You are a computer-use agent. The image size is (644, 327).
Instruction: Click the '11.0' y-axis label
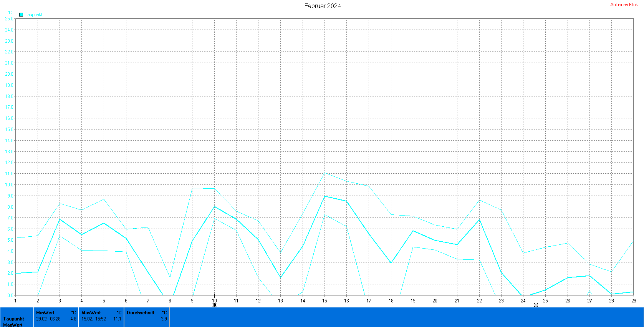tap(9, 174)
